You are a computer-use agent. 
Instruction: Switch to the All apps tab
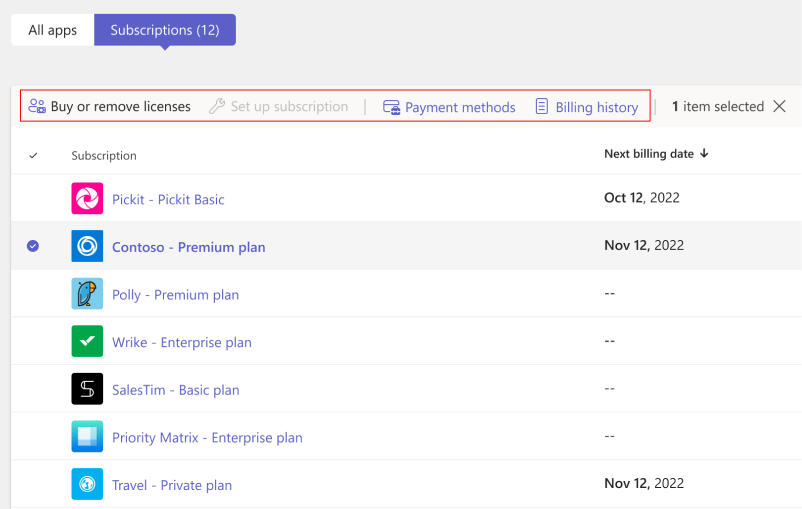tap(52, 30)
